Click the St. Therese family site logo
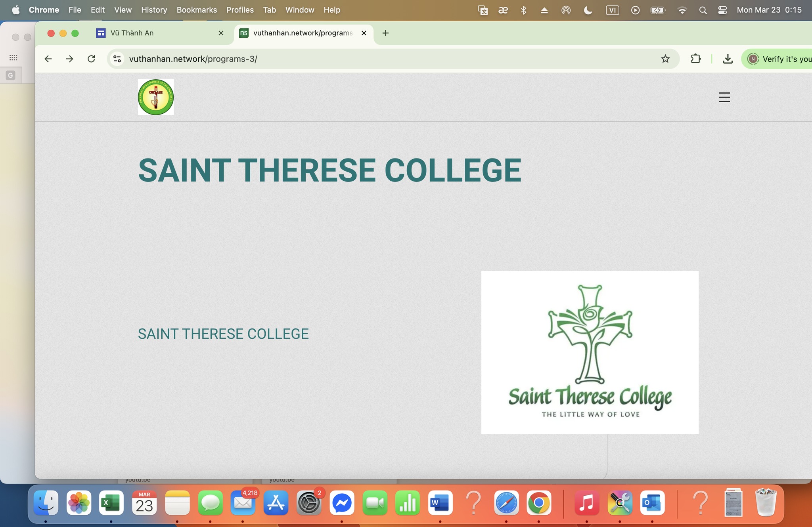Screen dimensions: 812x527 pos(156,97)
